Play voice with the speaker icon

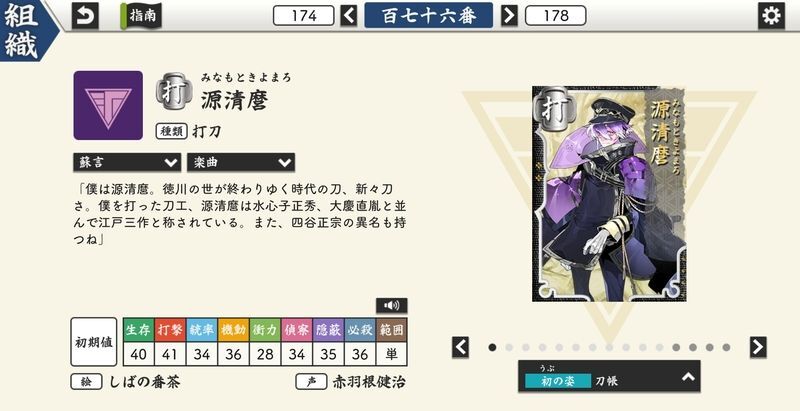point(391,305)
